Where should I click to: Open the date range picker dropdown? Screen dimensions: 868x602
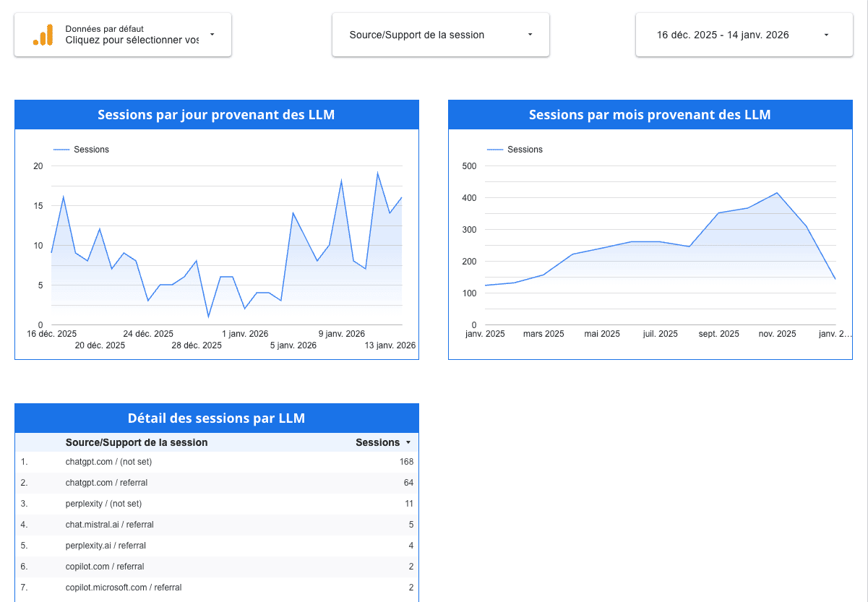click(x=744, y=35)
